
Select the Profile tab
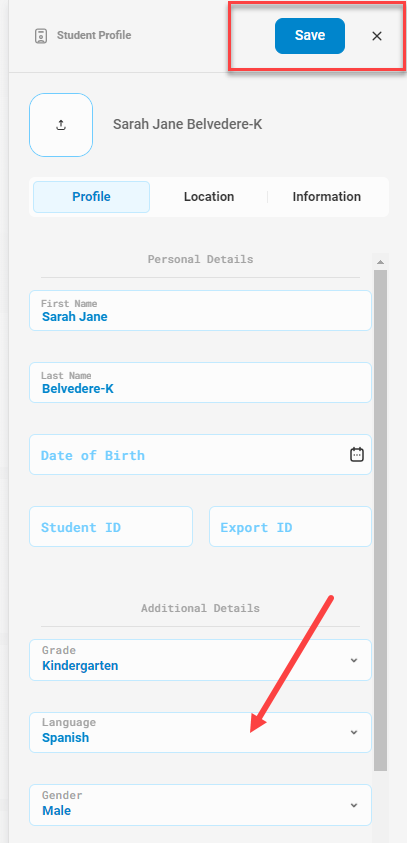[91, 197]
